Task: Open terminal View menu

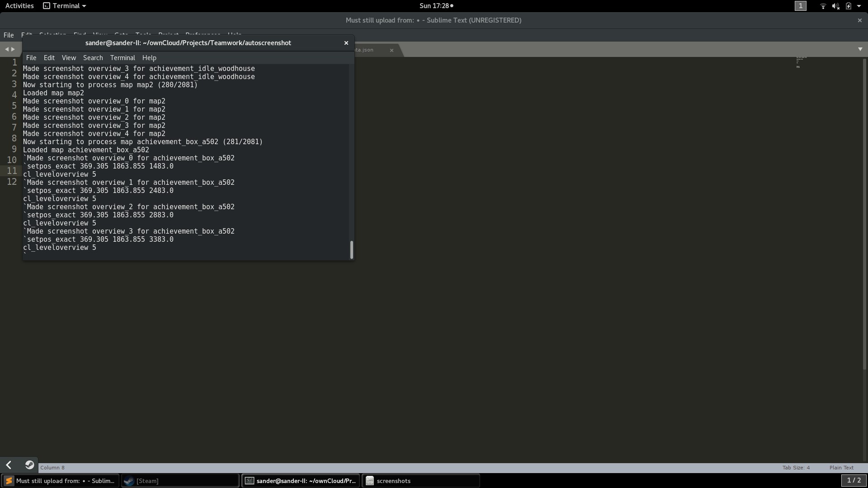Action: pyautogui.click(x=69, y=58)
